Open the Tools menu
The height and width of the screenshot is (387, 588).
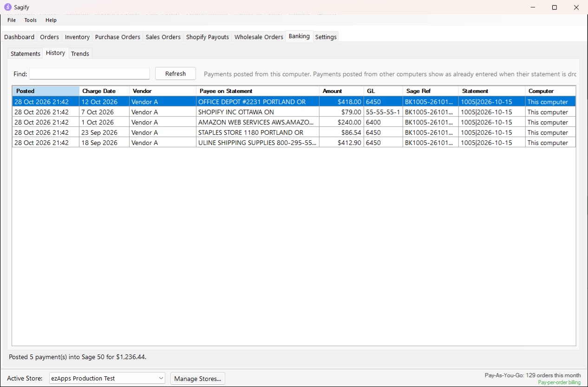point(31,20)
